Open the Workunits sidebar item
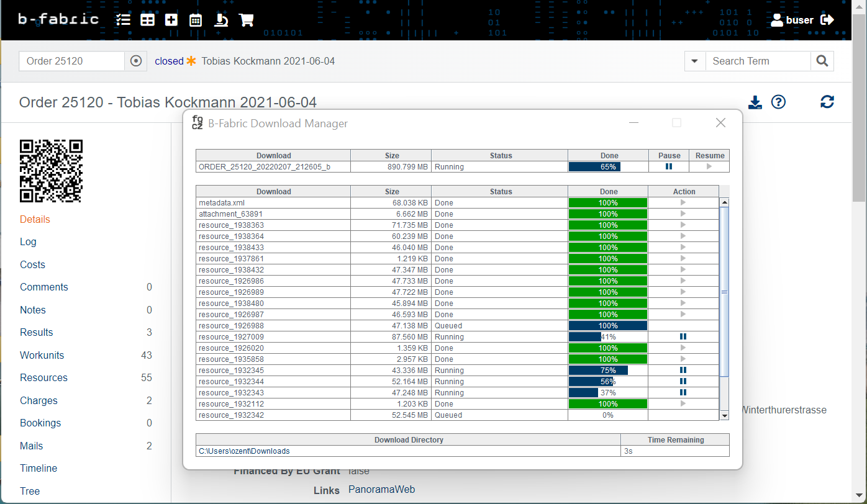Image resolution: width=867 pixels, height=504 pixels. 42,355
